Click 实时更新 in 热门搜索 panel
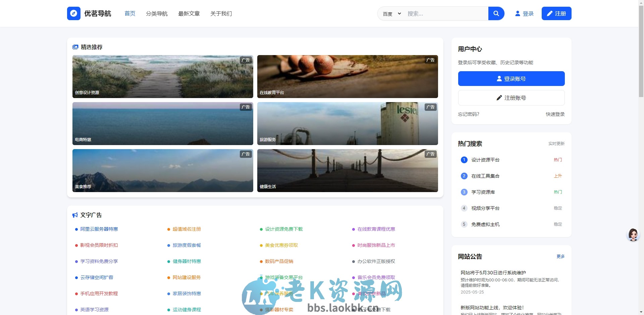 (556, 143)
